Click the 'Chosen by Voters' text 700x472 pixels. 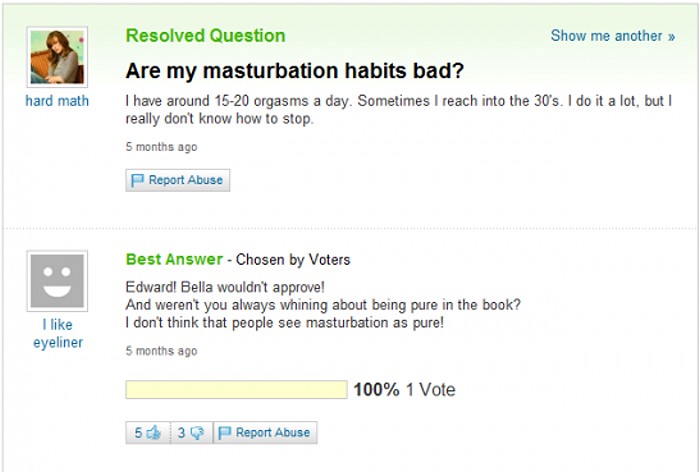click(293, 259)
